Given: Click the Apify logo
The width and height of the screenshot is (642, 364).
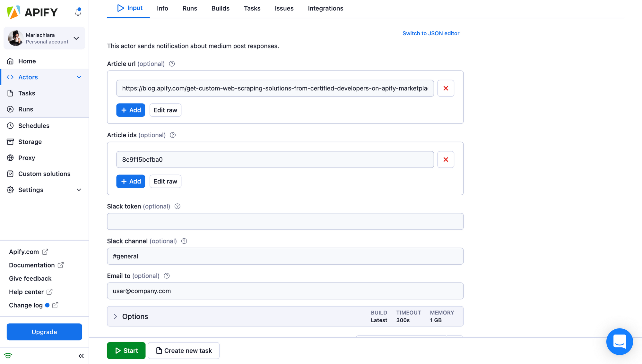Looking at the screenshot, I should 32,12.
